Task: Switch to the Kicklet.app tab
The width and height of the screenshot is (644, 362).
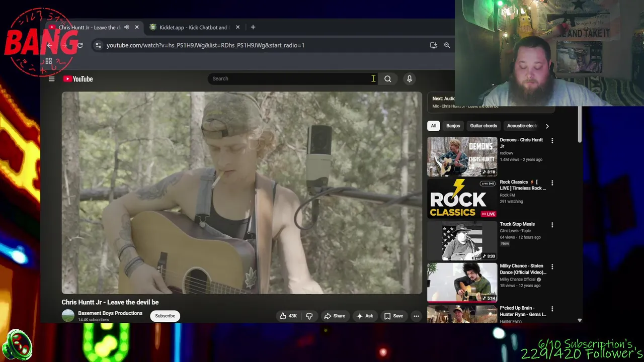Action: tap(194, 27)
